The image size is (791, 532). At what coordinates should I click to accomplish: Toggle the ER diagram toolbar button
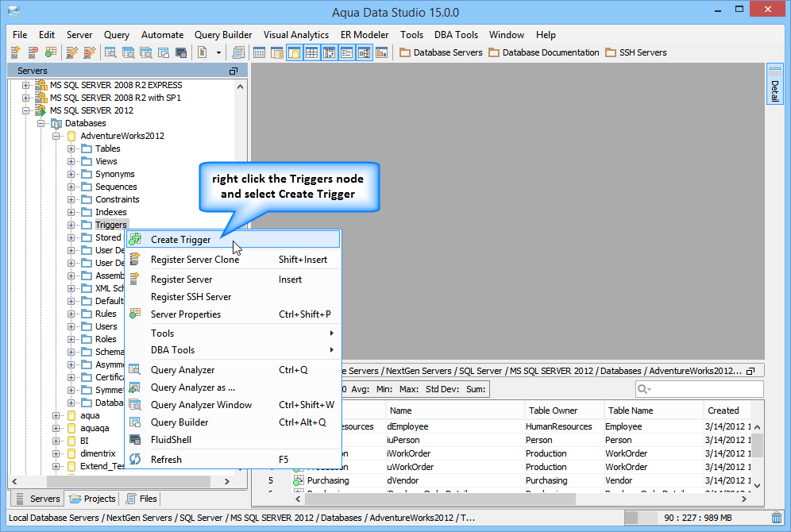pos(365,52)
